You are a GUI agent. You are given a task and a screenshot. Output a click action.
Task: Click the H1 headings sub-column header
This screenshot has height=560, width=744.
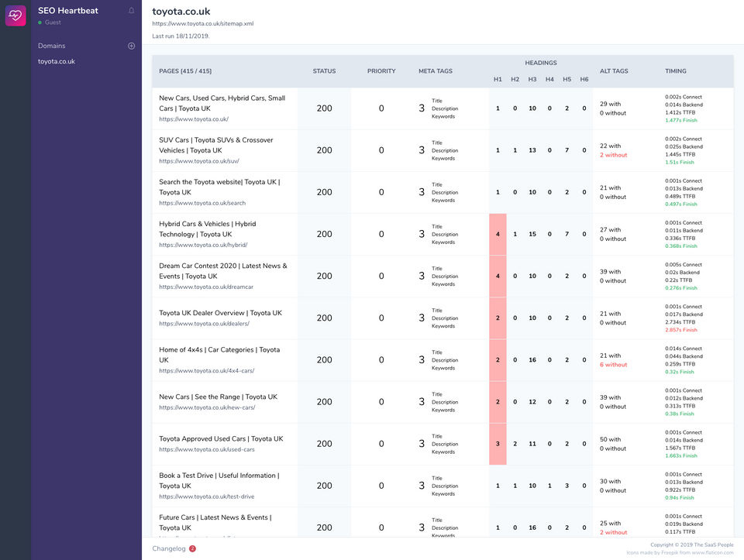pyautogui.click(x=498, y=79)
